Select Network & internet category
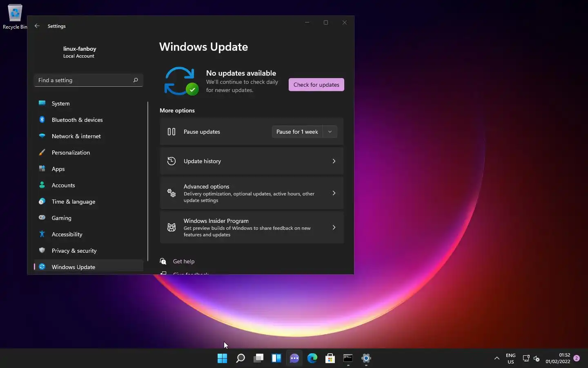This screenshot has width=588, height=368. tap(89, 136)
